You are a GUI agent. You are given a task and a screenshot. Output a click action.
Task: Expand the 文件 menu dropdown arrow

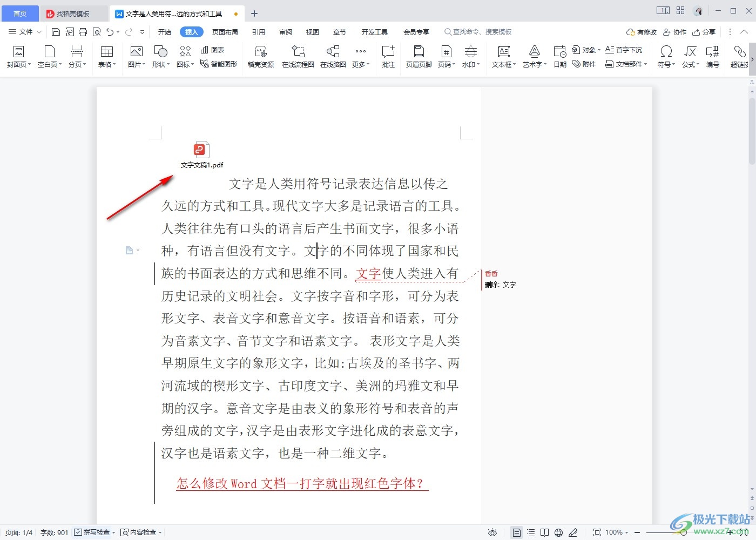point(39,32)
